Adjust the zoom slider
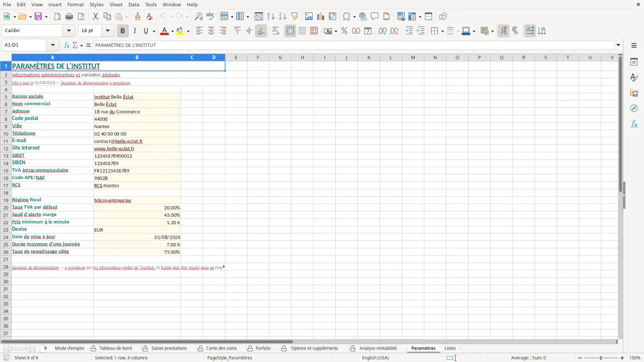 601,358
